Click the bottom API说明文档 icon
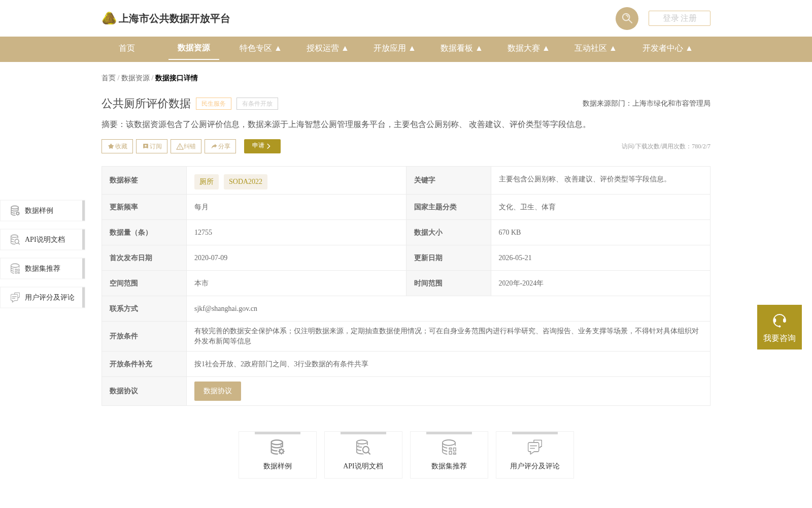This screenshot has height=508, width=812. [x=363, y=448]
